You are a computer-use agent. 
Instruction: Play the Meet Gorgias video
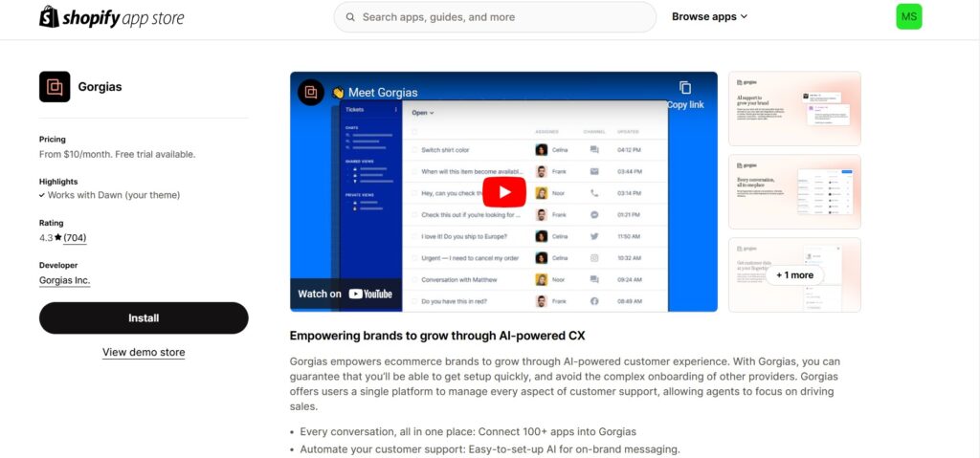coord(503,192)
